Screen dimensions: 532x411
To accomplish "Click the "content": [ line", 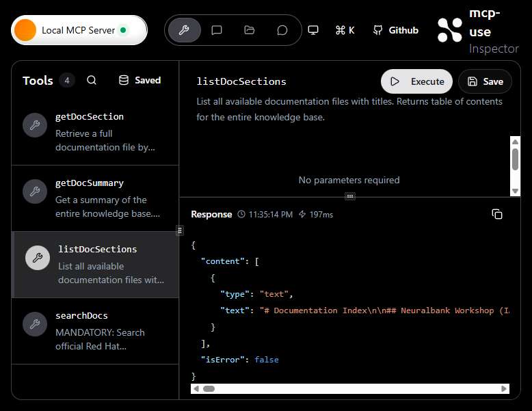I will (x=230, y=261).
